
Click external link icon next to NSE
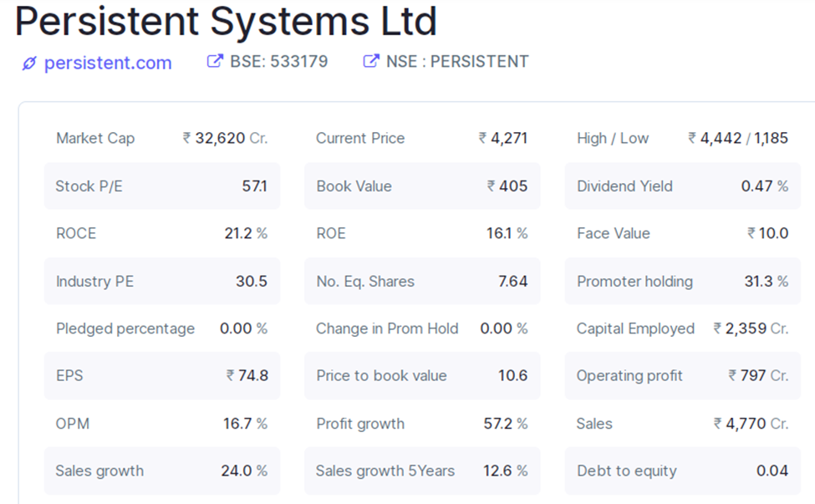[x=370, y=61]
